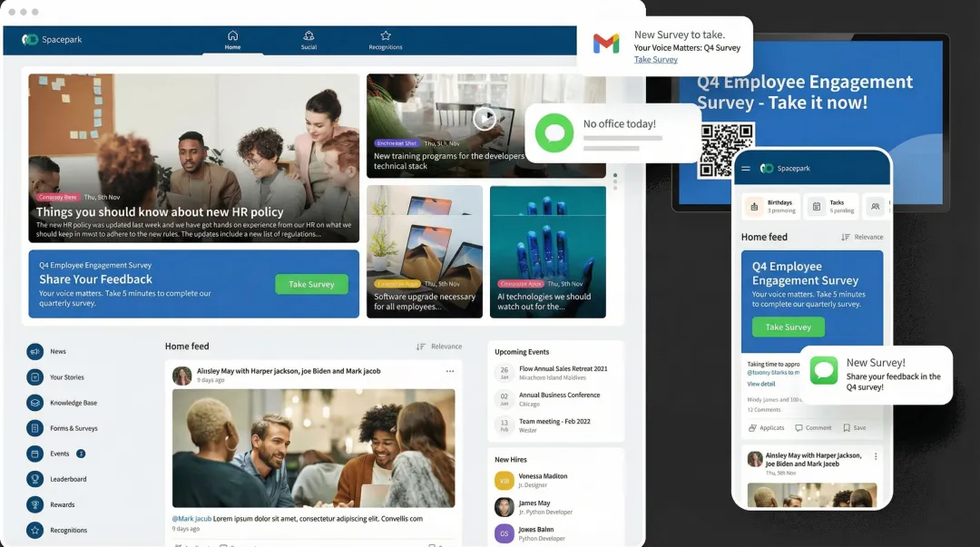The width and height of the screenshot is (980, 547).
Task: Click the green Take Survey button
Action: click(311, 284)
